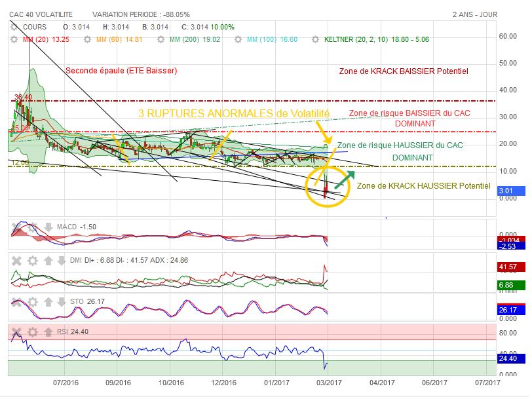Move the MACD panel down
The image size is (532, 397).
[48, 227]
